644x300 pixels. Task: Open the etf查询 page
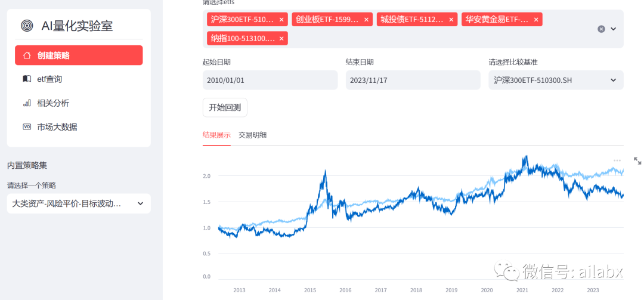coord(79,79)
